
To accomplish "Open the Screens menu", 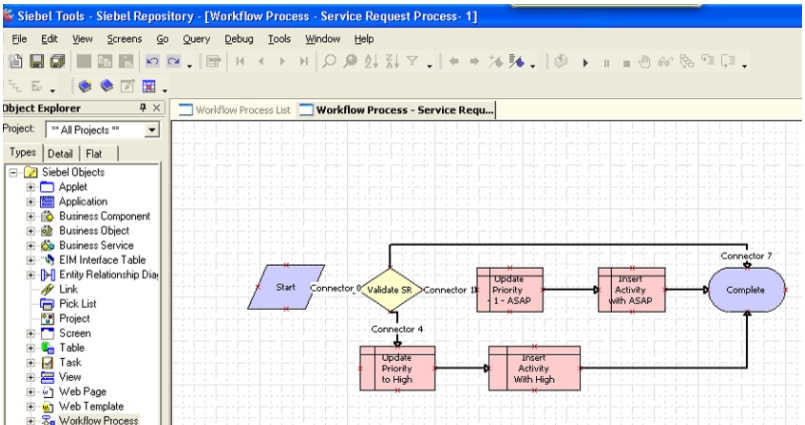I will coord(124,39).
